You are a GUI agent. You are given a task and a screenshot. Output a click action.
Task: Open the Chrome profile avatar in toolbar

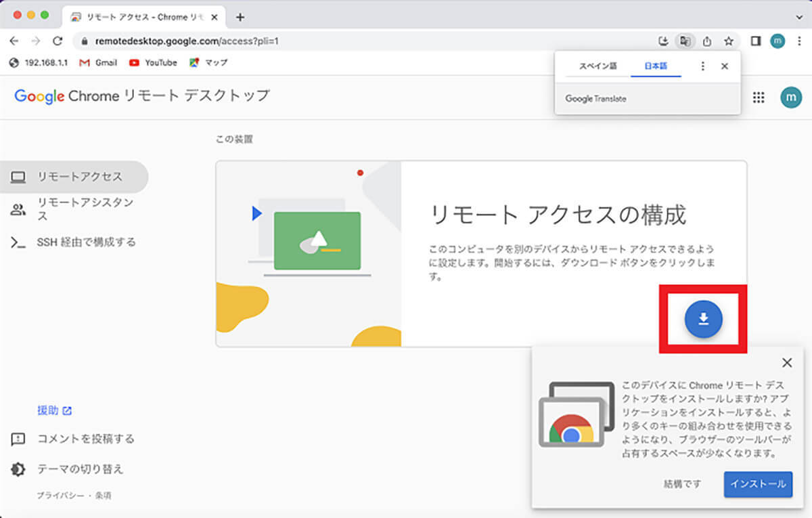tap(777, 41)
